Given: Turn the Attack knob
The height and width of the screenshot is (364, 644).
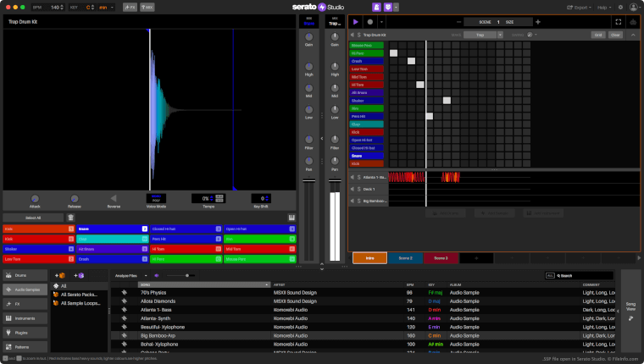Looking at the screenshot, I should pos(36,199).
